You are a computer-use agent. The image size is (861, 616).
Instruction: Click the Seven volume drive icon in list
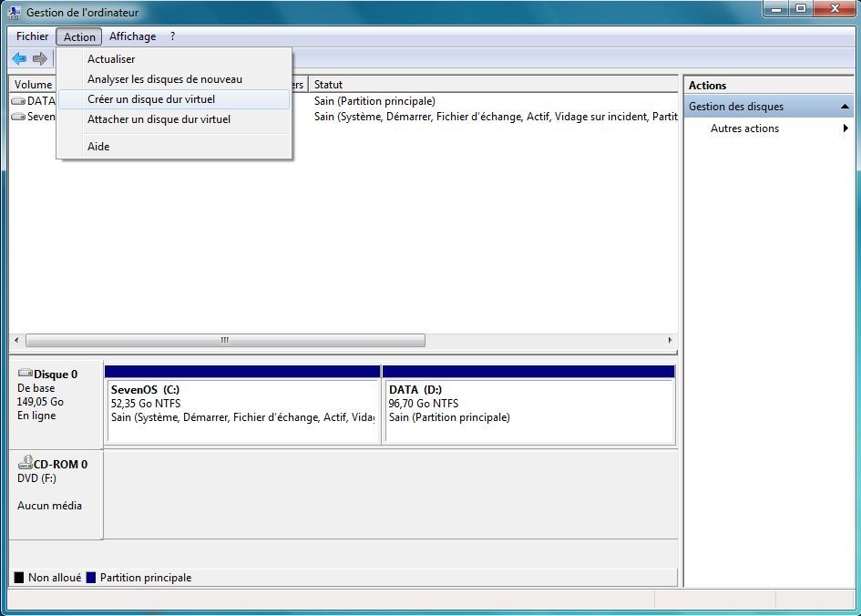tap(18, 117)
